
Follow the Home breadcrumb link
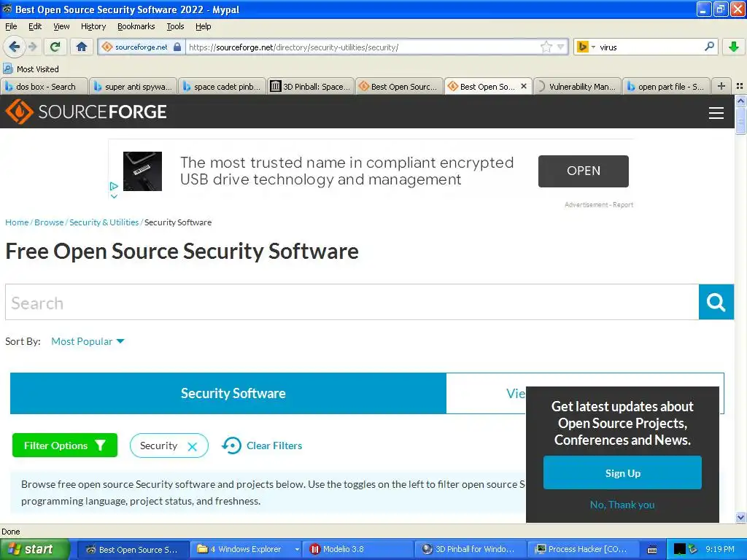[x=17, y=222]
